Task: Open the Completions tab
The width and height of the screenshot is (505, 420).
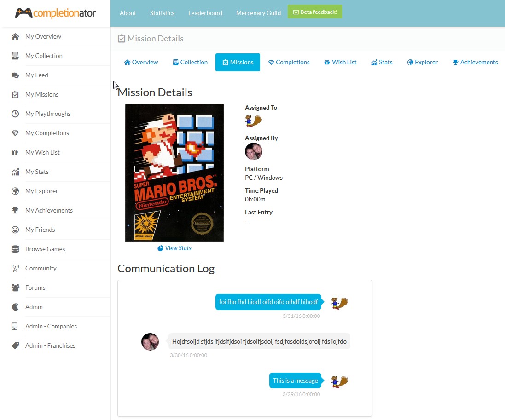Action: tap(289, 62)
